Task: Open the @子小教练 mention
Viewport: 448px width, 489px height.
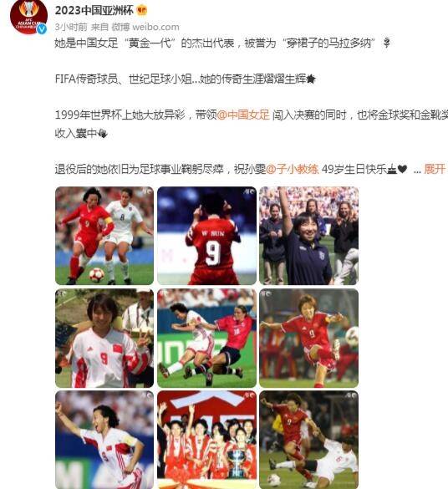Action: [x=293, y=169]
